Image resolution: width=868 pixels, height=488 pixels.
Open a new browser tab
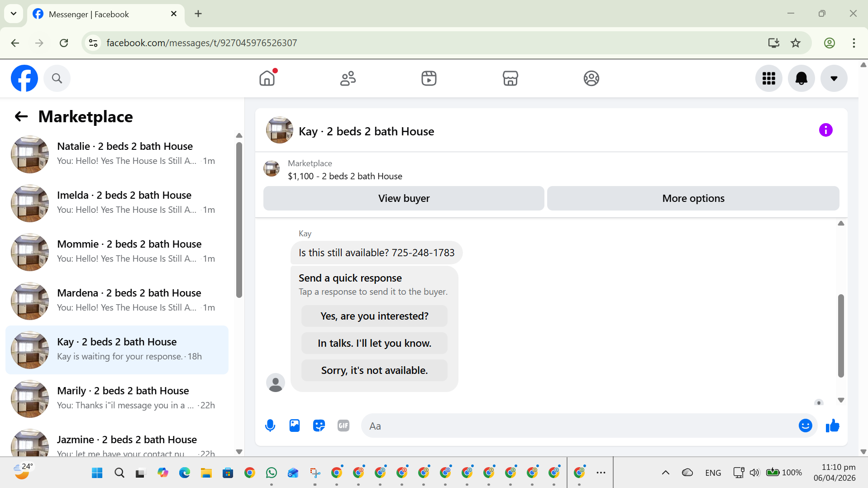tap(198, 14)
